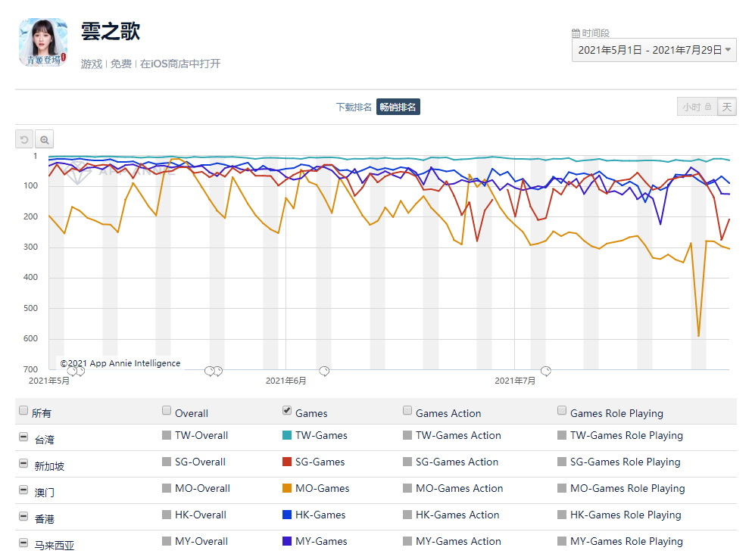The image size is (752, 560).
Task: Click the 香港 region label
Action: pos(44,519)
